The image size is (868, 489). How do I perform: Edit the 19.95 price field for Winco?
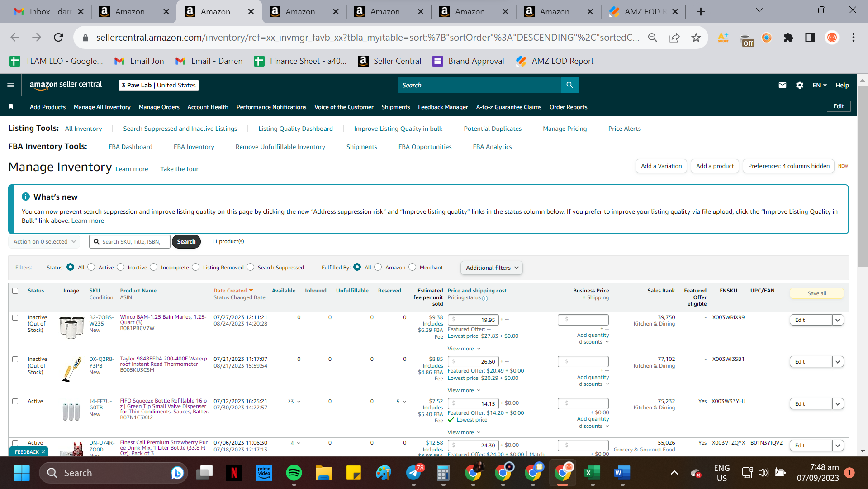473,320
